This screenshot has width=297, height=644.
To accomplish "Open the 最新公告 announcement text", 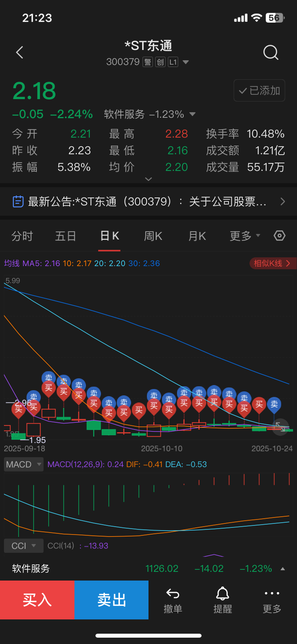I will click(x=147, y=201).
